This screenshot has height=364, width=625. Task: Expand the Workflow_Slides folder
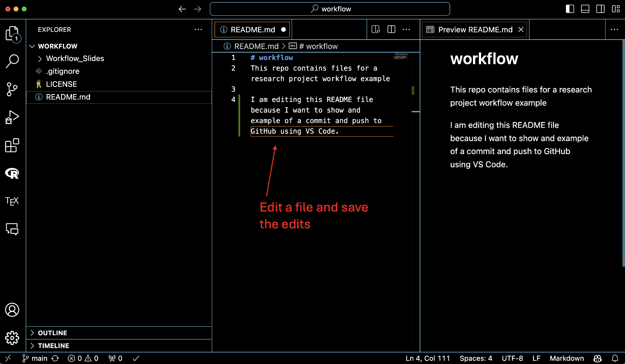pyautogui.click(x=119, y=58)
